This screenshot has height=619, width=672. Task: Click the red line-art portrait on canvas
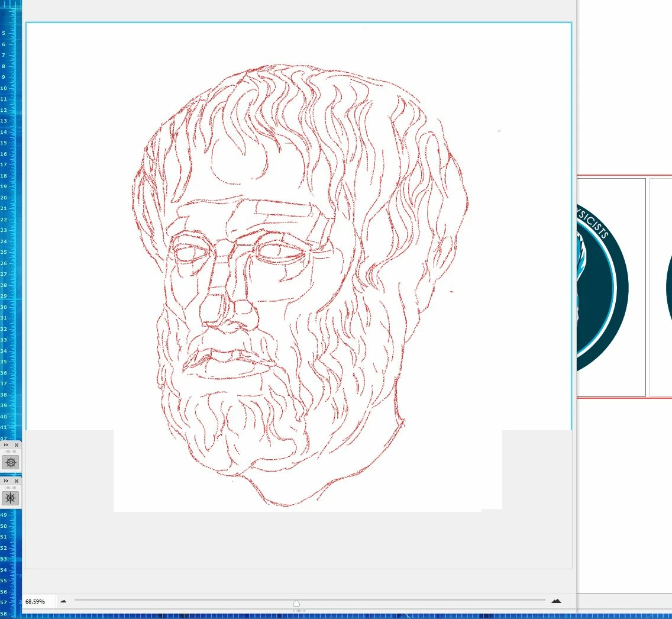299,285
